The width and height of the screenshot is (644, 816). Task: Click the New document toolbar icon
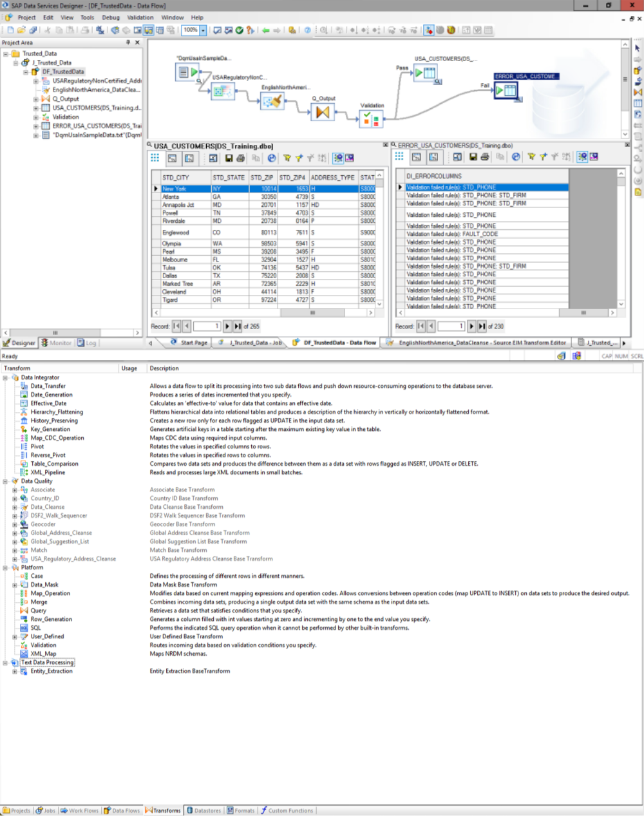[x=10, y=30]
